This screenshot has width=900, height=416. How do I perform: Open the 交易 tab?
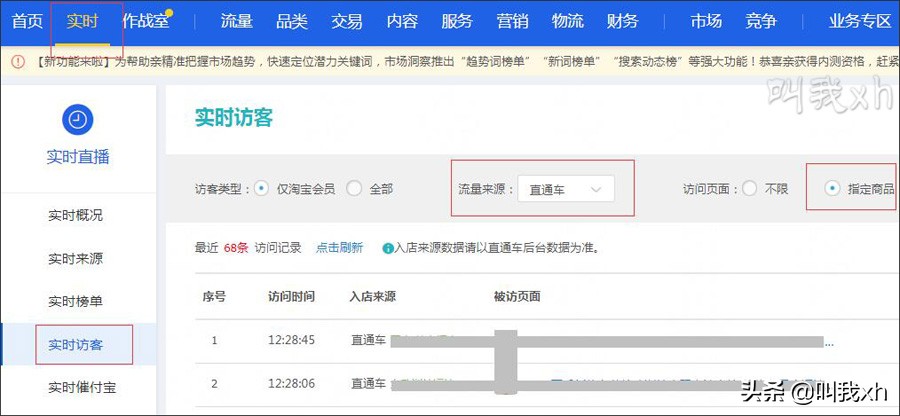point(347,22)
